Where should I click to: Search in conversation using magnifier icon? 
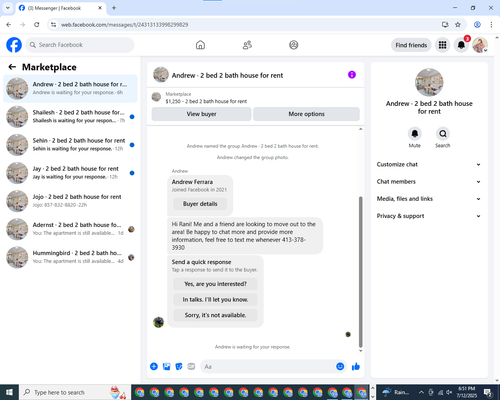pyautogui.click(x=443, y=134)
